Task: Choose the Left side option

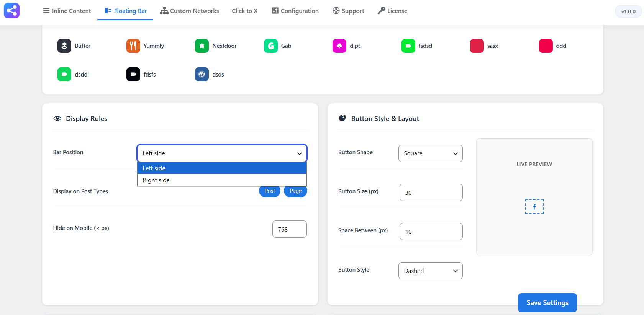Action: pos(222,168)
